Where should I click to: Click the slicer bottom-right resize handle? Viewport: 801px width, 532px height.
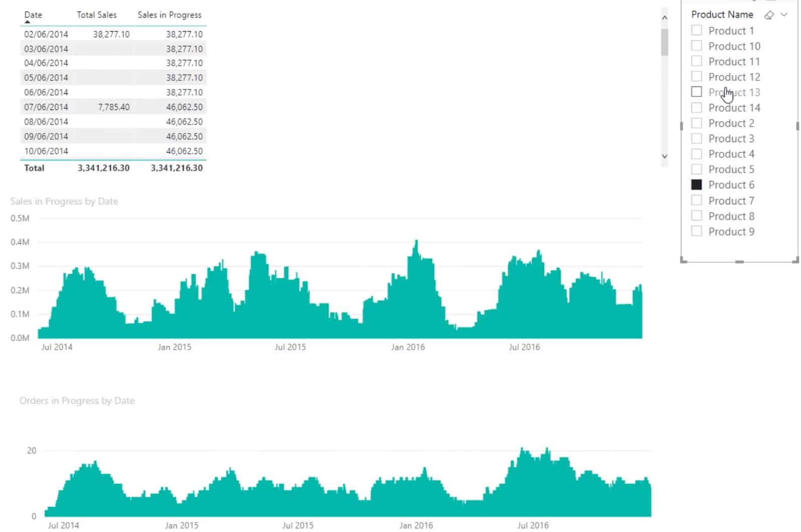click(x=795, y=260)
